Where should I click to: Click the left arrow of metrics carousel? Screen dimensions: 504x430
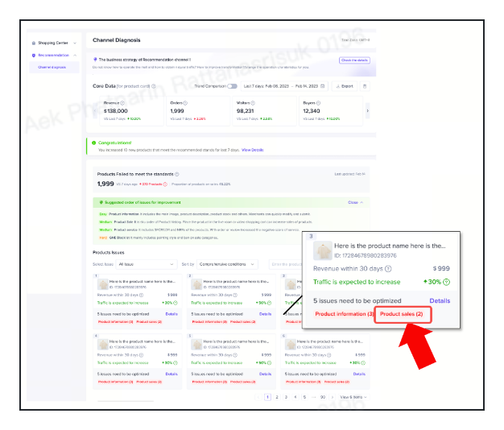pyautogui.click(x=95, y=111)
